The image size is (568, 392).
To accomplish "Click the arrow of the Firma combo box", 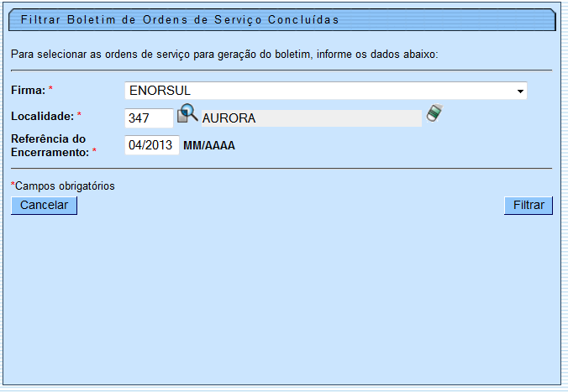I will tap(520, 91).
